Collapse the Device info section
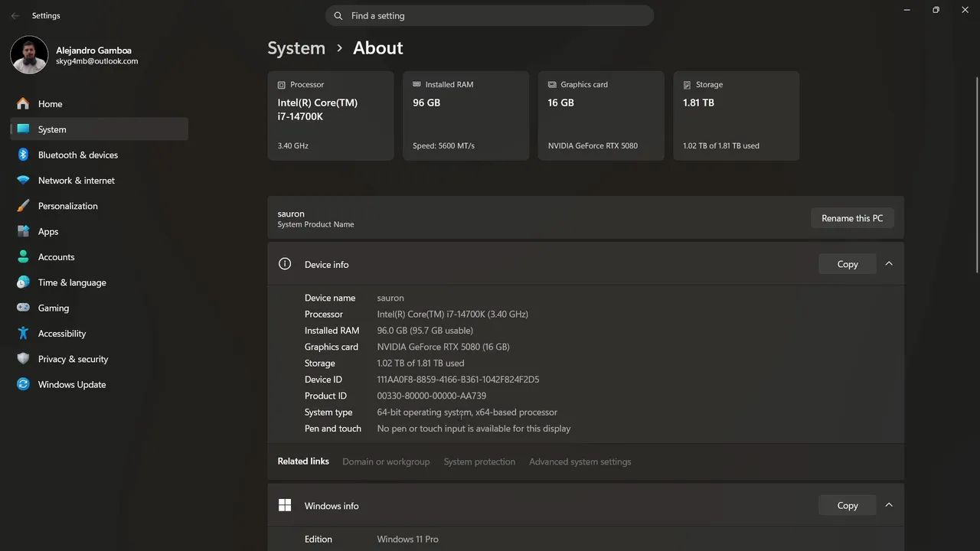Image resolution: width=980 pixels, height=551 pixels. pyautogui.click(x=889, y=264)
